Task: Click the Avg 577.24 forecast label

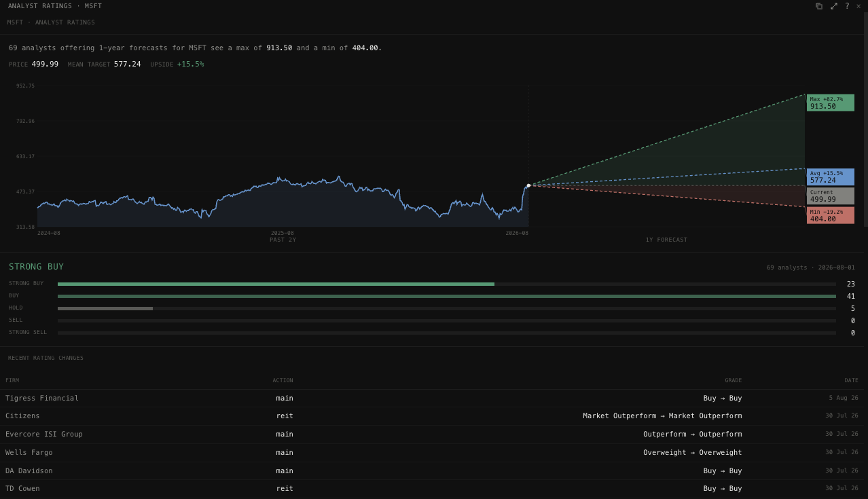Action: 830,177
